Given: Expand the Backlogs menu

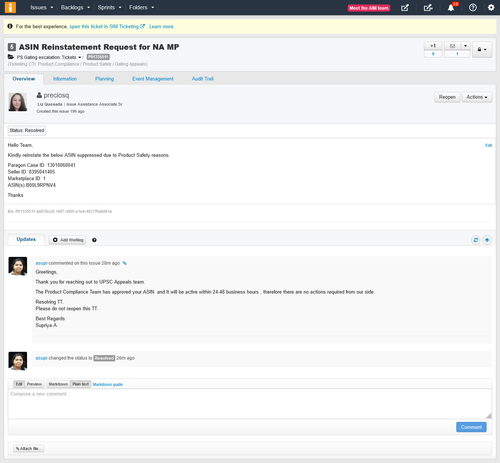Looking at the screenshot, I should pos(75,7).
